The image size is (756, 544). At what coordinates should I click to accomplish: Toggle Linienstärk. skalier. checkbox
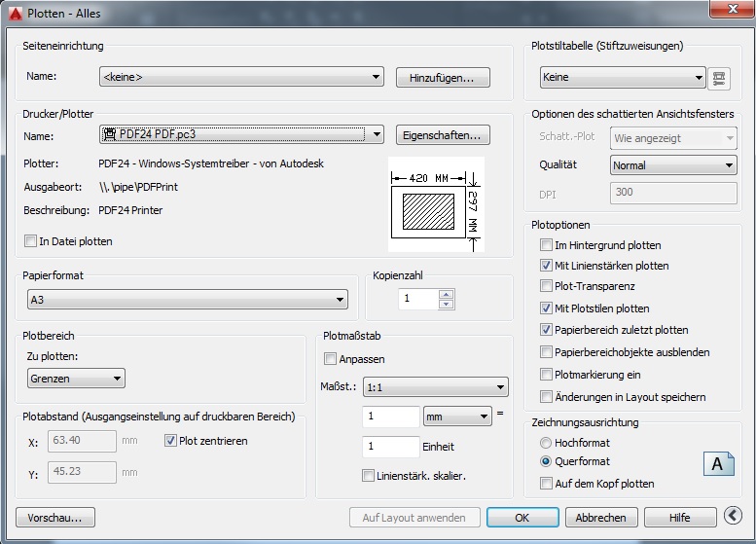point(368,476)
